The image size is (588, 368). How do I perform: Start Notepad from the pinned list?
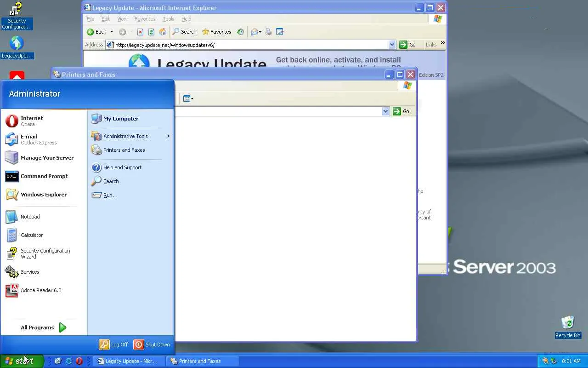44,217
